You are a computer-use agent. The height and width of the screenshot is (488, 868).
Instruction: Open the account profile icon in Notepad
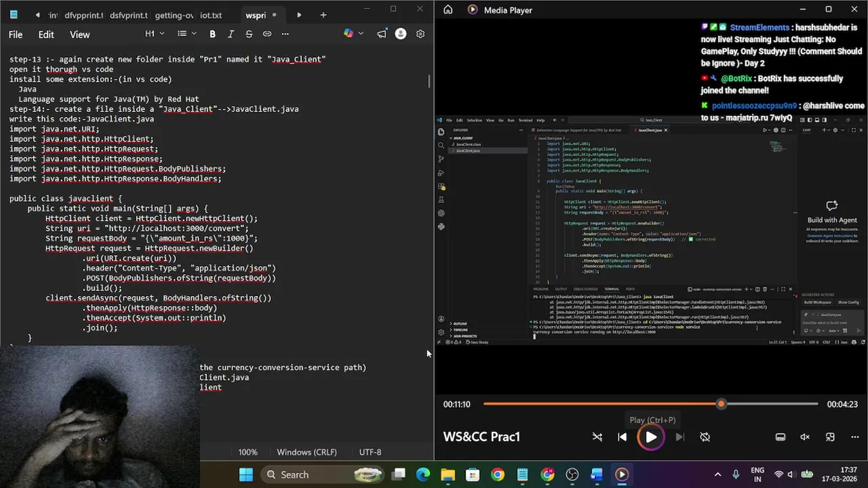(x=401, y=34)
